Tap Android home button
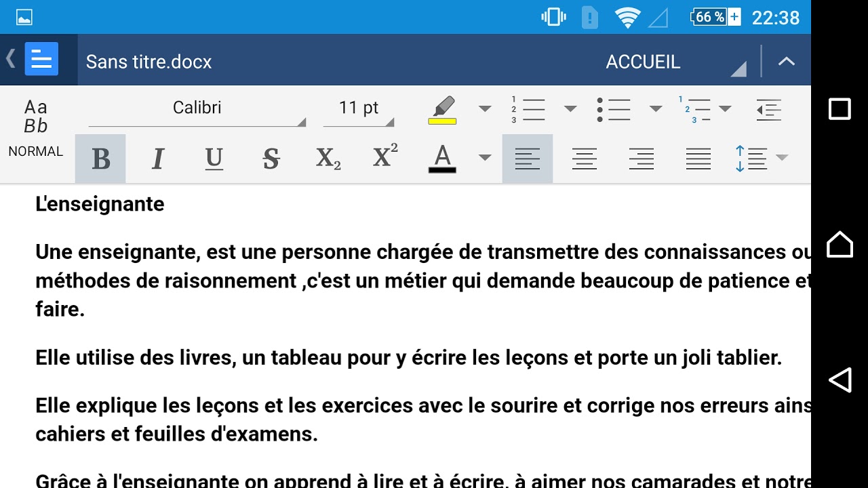The image size is (868, 488). (x=840, y=244)
